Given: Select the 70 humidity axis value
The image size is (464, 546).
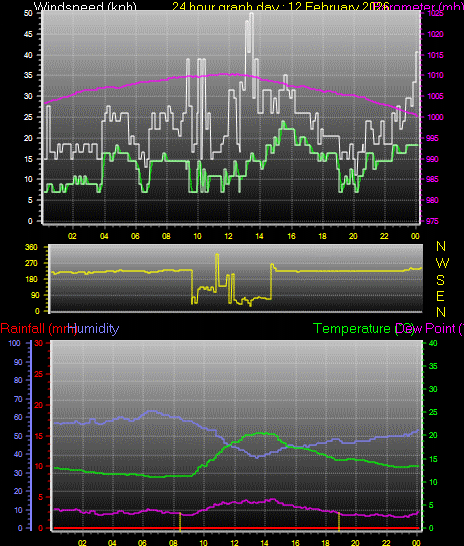Looking at the screenshot, I should (x=18, y=399).
